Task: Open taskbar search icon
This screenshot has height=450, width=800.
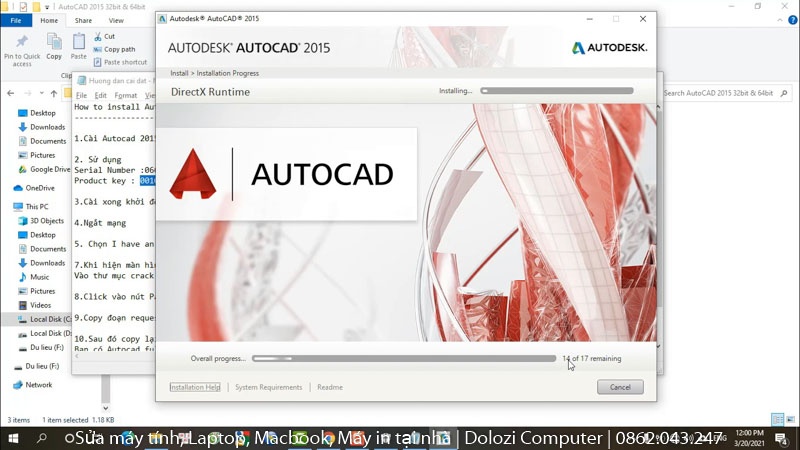Action: click(x=41, y=438)
